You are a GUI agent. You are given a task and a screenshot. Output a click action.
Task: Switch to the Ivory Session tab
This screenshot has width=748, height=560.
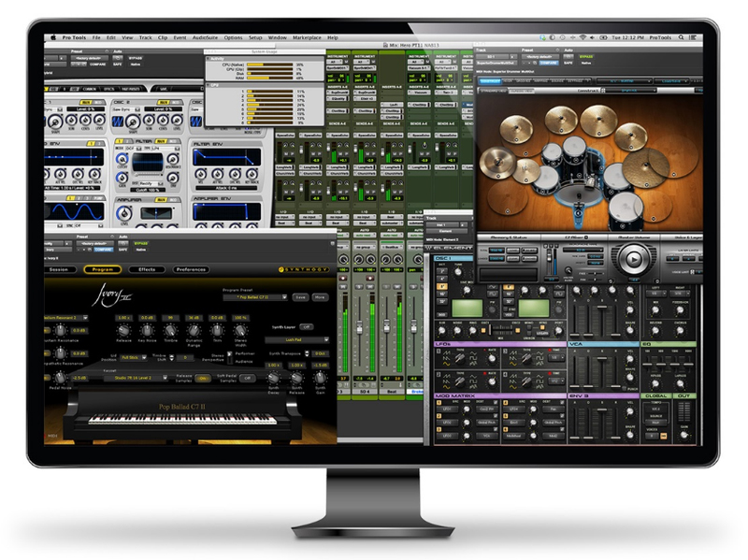[59, 269]
